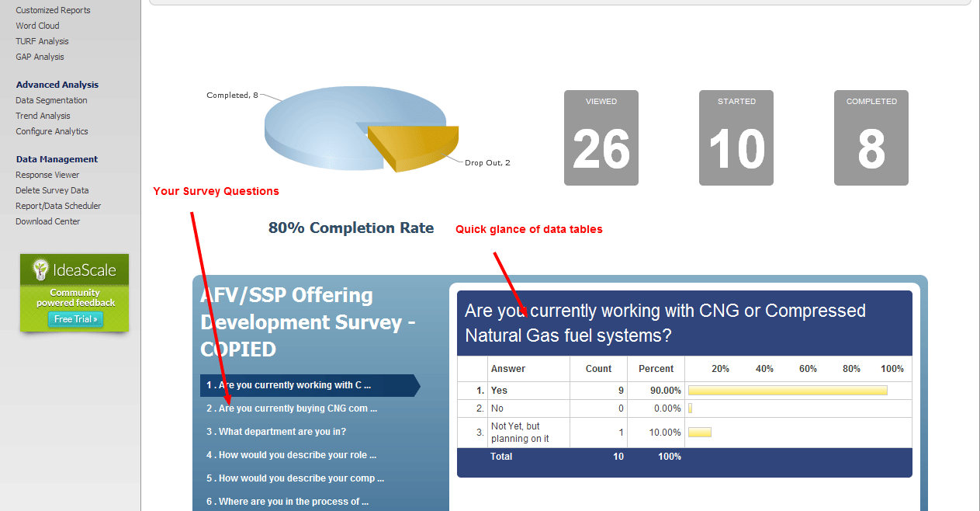View Trend Analysis
Viewport: 980px width, 511px height.
coord(43,116)
